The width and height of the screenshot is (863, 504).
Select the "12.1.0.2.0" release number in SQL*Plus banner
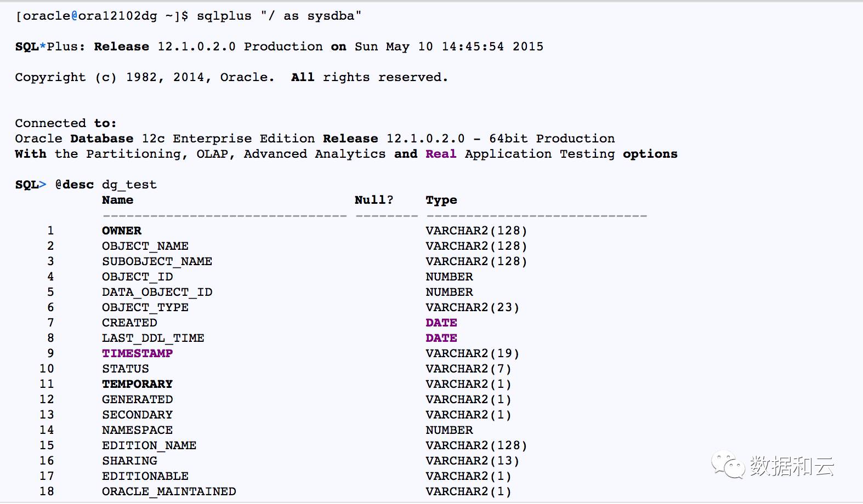coord(197,47)
